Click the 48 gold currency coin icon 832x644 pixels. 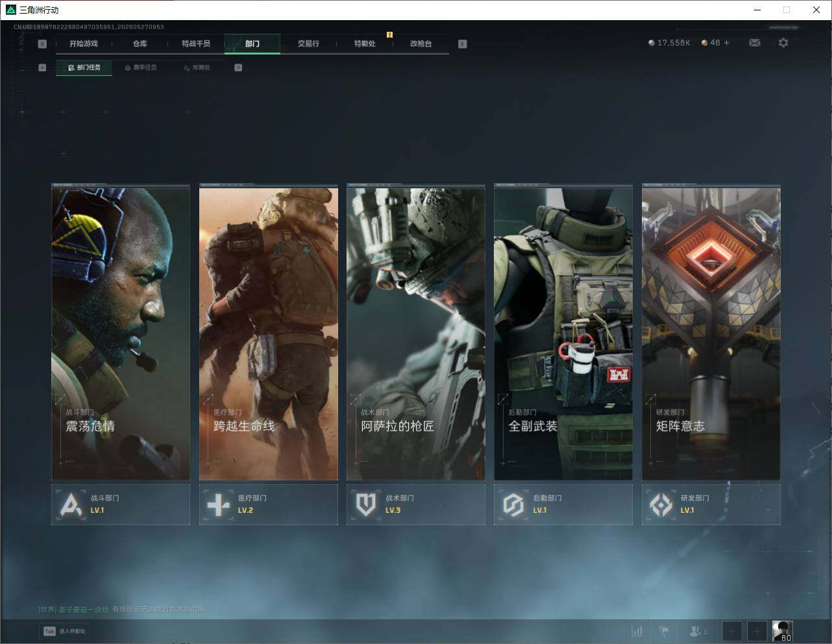click(705, 43)
